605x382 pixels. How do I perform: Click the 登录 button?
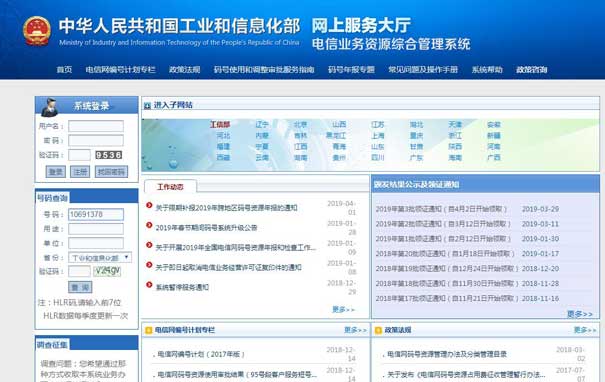56,172
